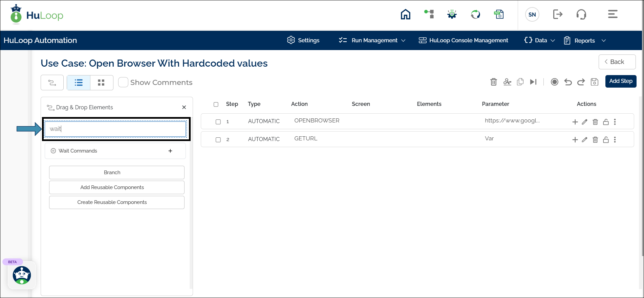This screenshot has width=644, height=298.
Task: Select the checkbox for step 2
Action: [x=218, y=140]
